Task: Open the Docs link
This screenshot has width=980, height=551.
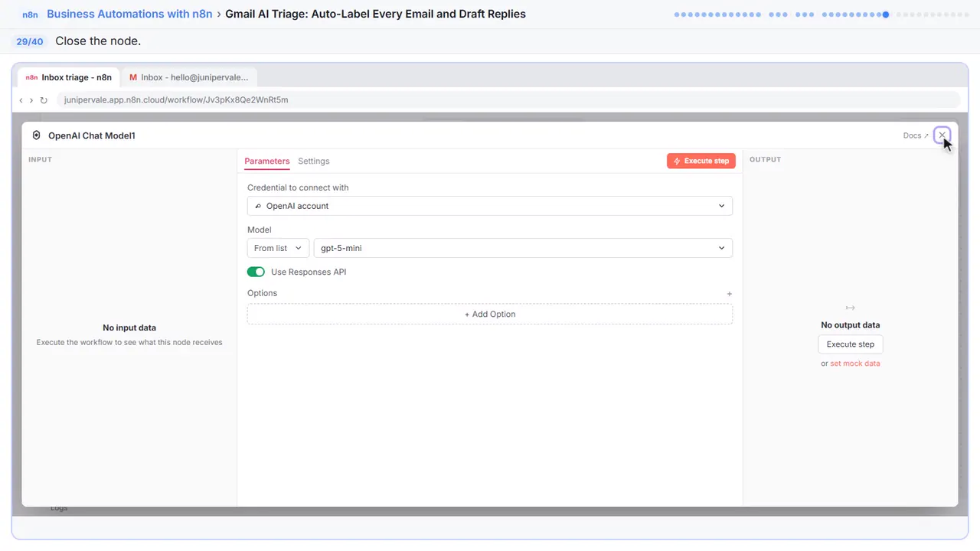Action: [x=916, y=135]
